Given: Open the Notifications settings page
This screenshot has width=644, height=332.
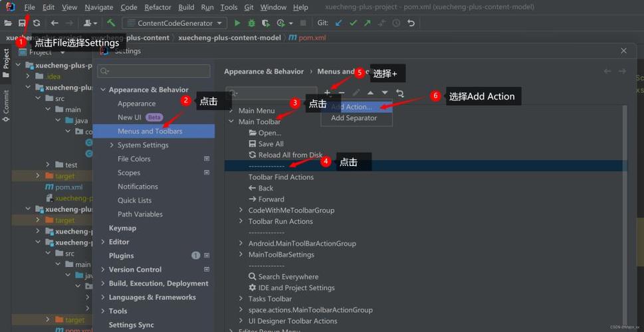Looking at the screenshot, I should pos(138,187).
